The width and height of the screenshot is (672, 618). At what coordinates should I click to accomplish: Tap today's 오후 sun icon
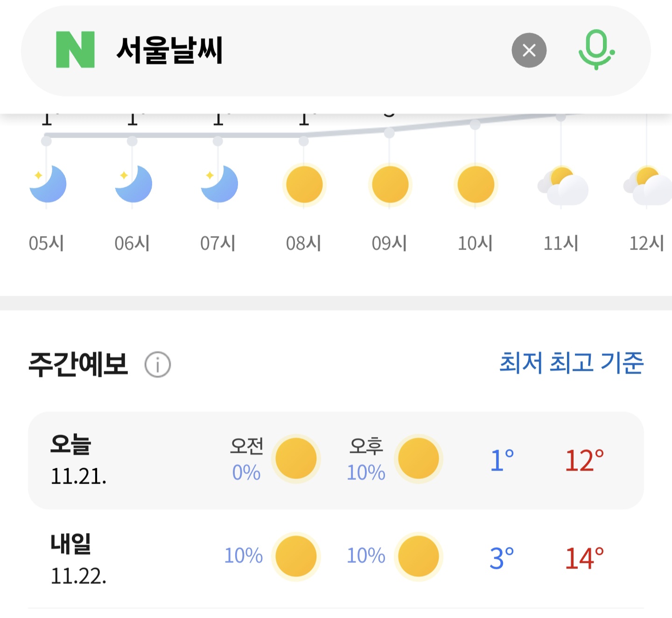coord(418,458)
